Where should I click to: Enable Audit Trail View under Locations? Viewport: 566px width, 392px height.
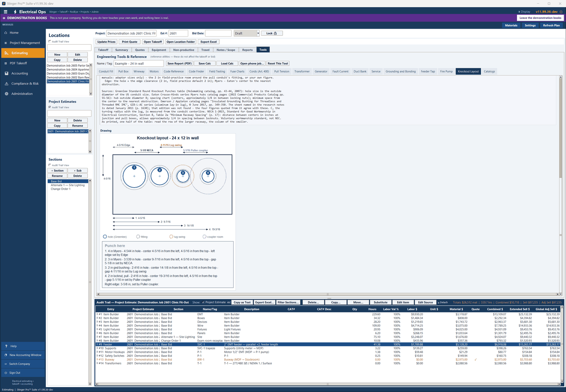50,42
